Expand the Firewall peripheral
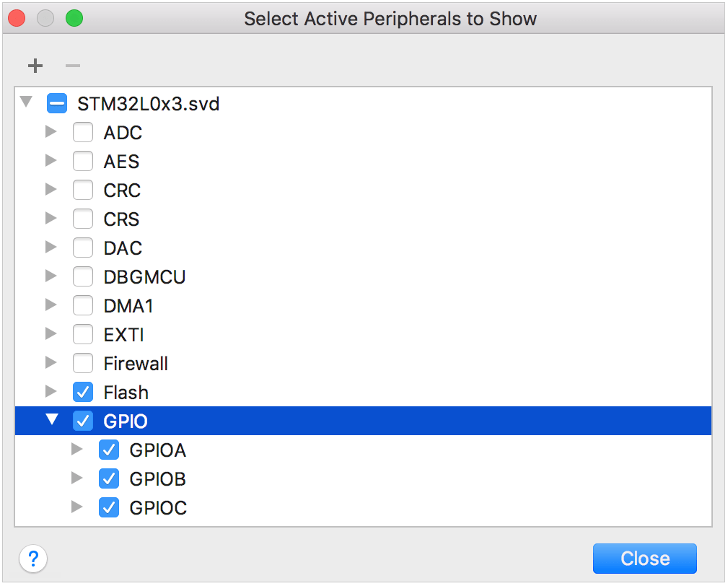Screen dimensions: 728x586 (51, 363)
